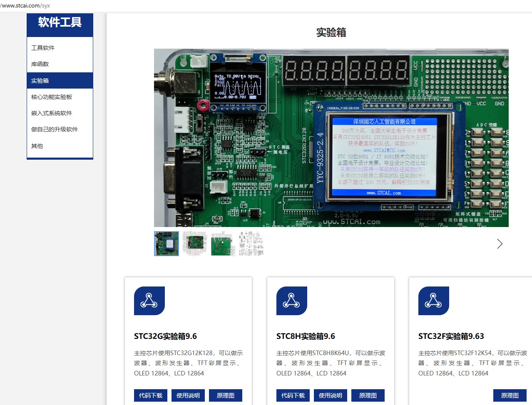Open the STC32F实验箱9.63 title
The width and height of the screenshot is (532, 405).
pos(451,336)
